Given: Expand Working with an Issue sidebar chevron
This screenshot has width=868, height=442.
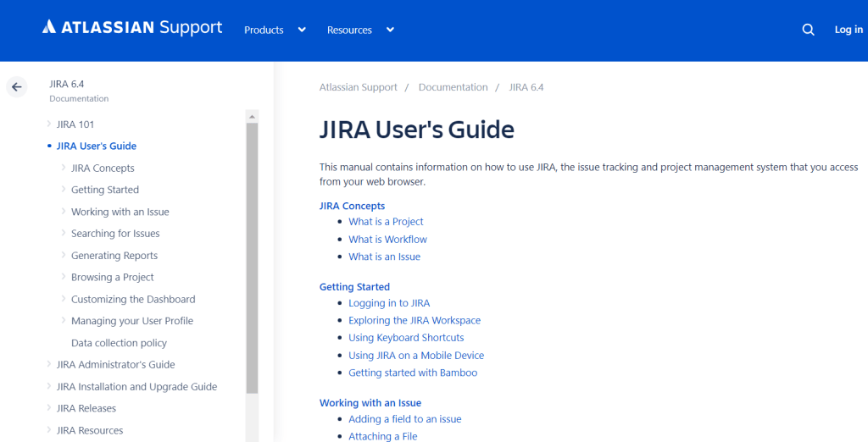Looking at the screenshot, I should pos(64,211).
